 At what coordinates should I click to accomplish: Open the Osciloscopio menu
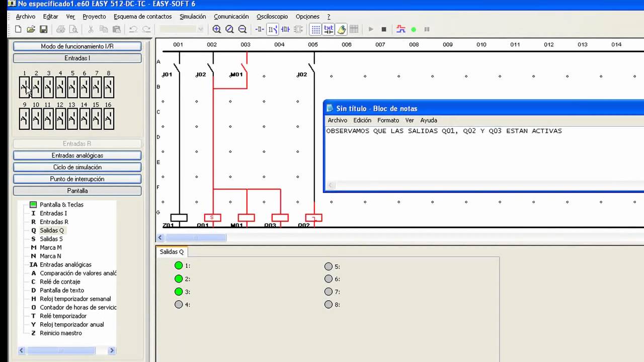[x=272, y=17]
